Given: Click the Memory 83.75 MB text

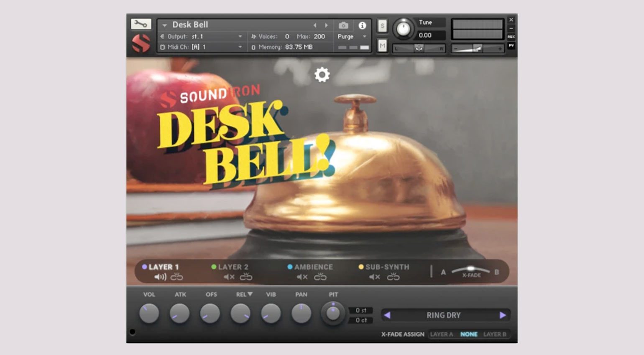Looking at the screenshot, I should click(x=299, y=47).
